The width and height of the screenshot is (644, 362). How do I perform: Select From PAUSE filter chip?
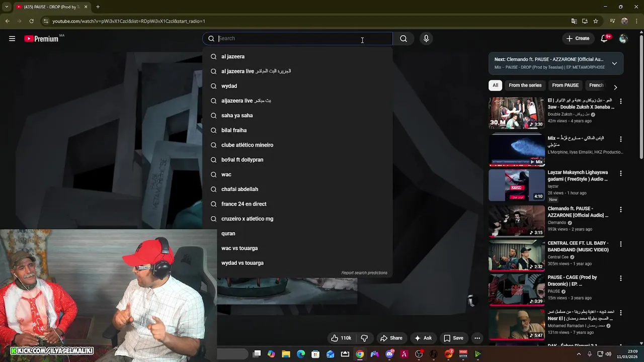pos(565,85)
